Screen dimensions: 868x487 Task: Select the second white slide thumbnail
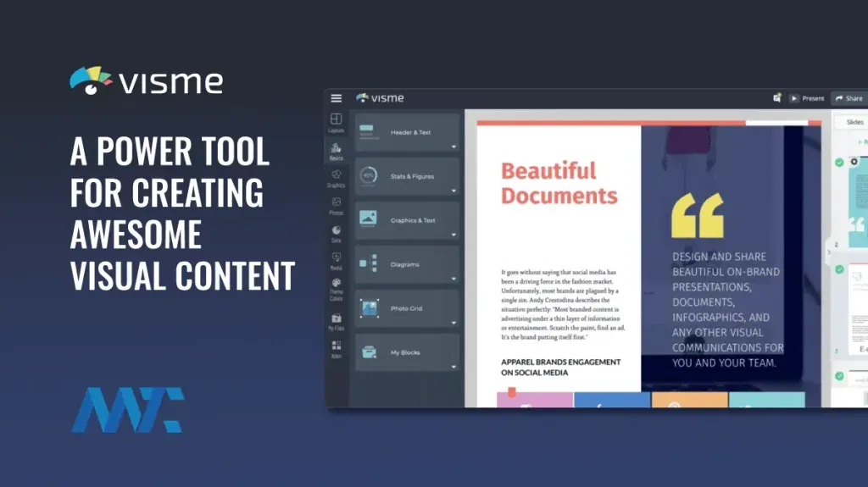point(859,309)
